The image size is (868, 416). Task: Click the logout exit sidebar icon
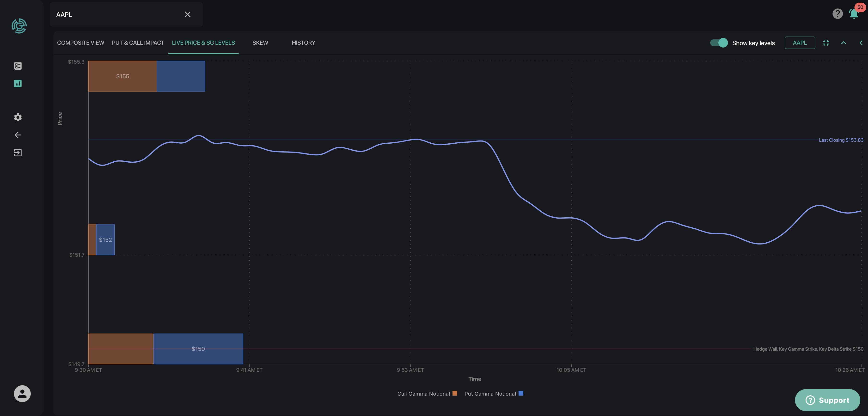18,153
